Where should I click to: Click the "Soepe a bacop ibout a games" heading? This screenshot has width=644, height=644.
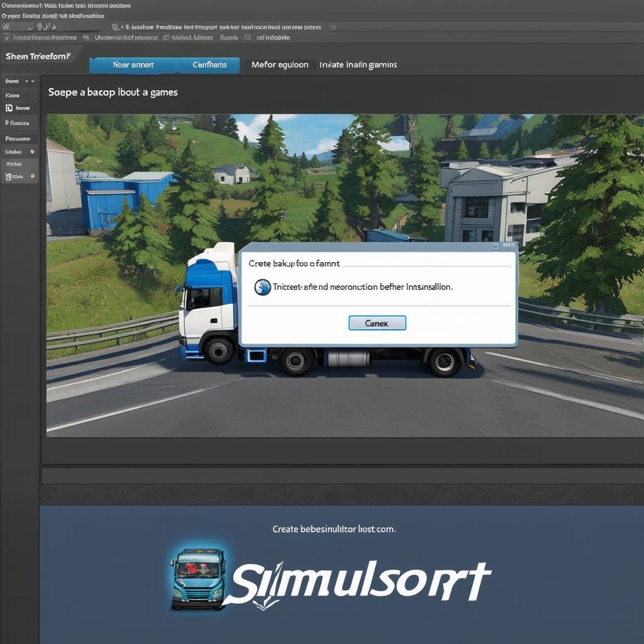pos(113,92)
